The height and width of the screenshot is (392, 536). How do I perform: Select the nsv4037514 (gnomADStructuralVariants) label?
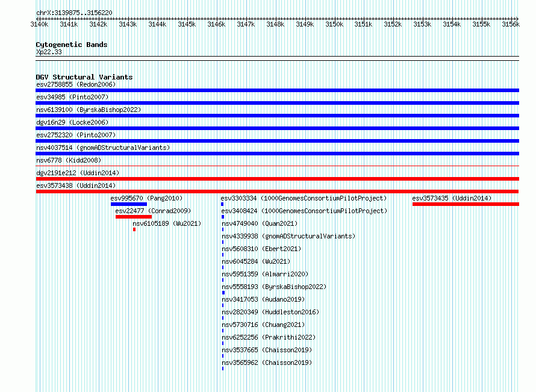(103, 148)
